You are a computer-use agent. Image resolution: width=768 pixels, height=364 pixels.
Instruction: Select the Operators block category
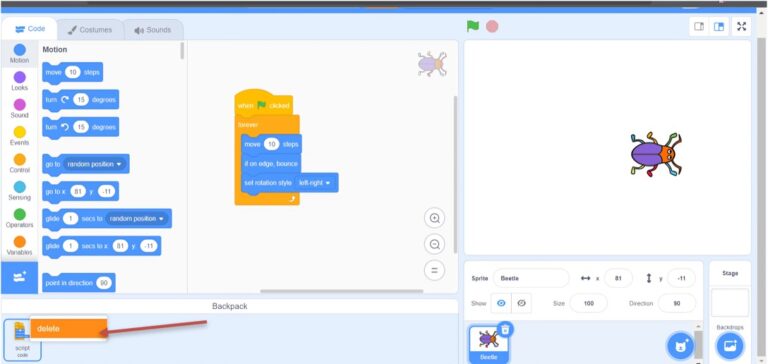20,218
